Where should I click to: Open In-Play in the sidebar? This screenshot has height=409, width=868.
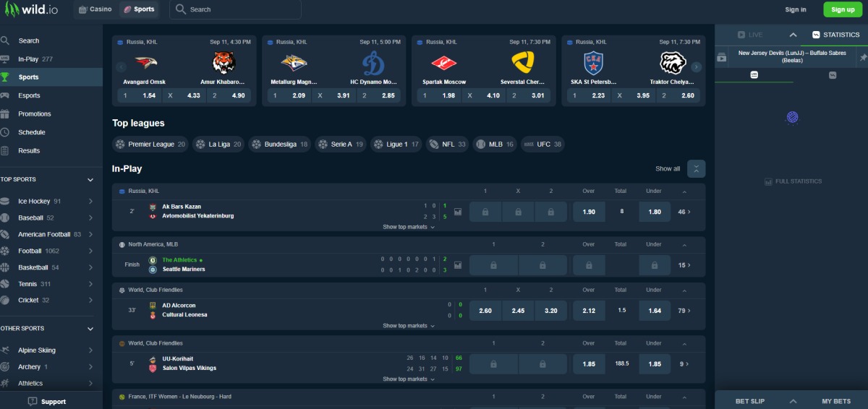[x=51, y=59]
